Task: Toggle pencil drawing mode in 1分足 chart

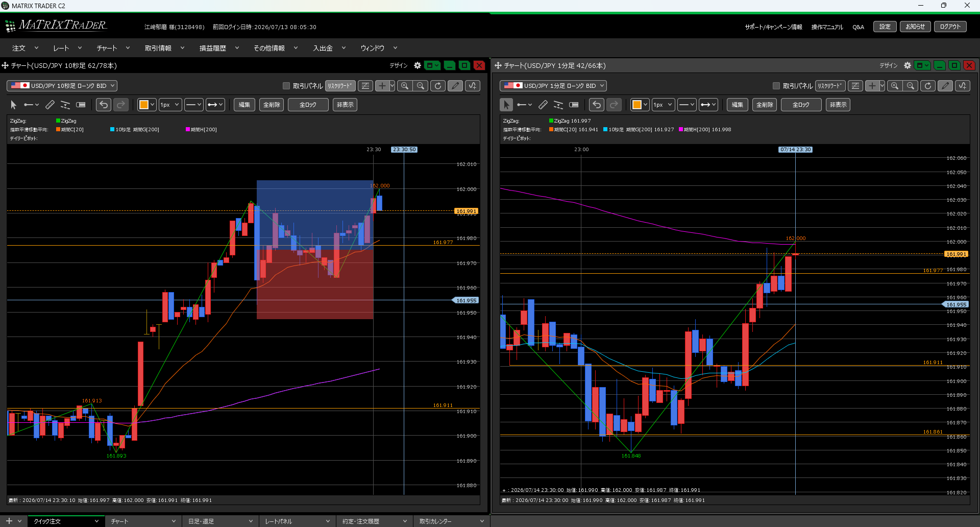Action: [x=945, y=86]
